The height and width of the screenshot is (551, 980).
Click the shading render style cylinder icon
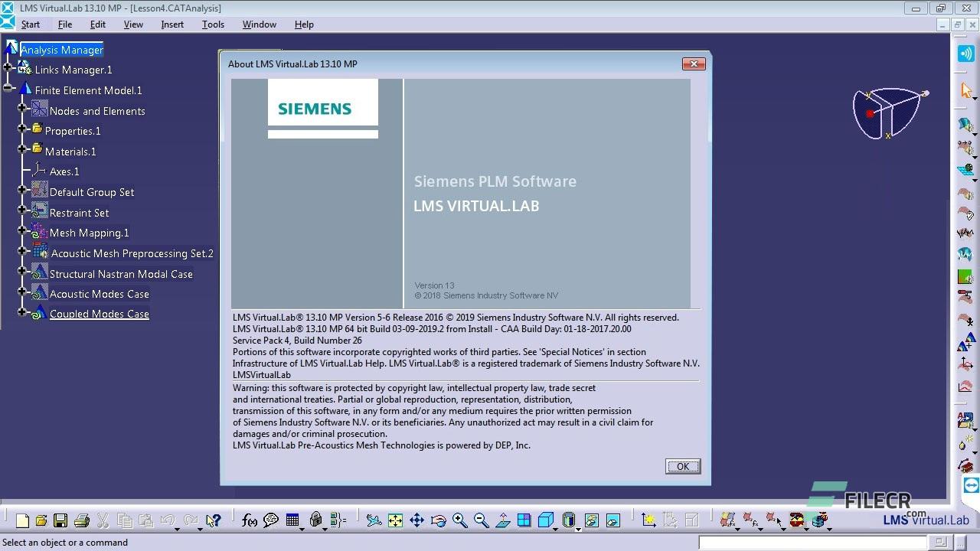(x=569, y=521)
